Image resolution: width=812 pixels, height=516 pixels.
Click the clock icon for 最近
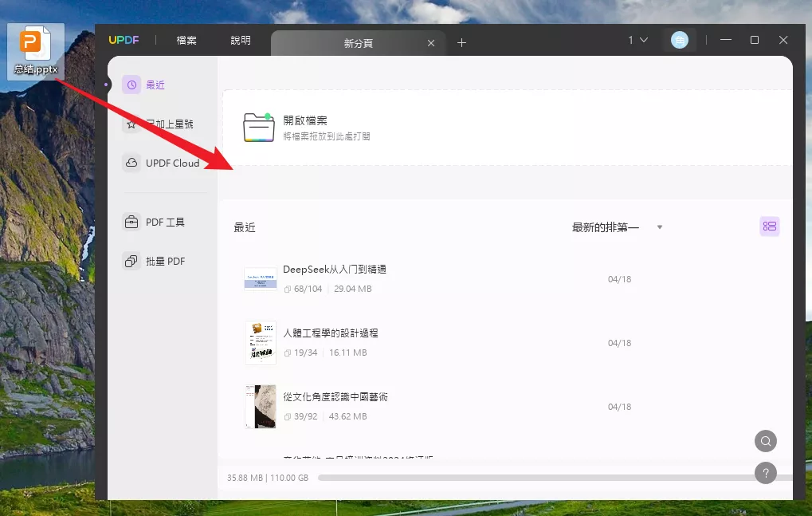click(131, 85)
